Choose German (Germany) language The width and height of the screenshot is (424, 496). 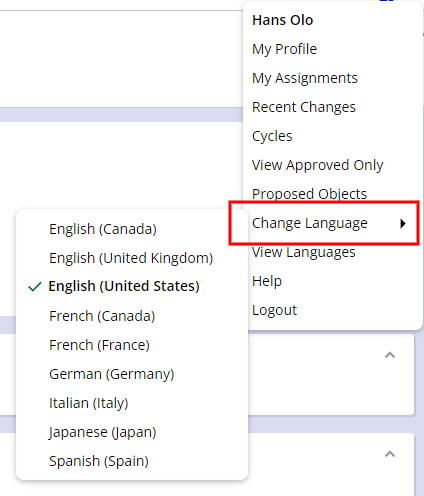(112, 374)
